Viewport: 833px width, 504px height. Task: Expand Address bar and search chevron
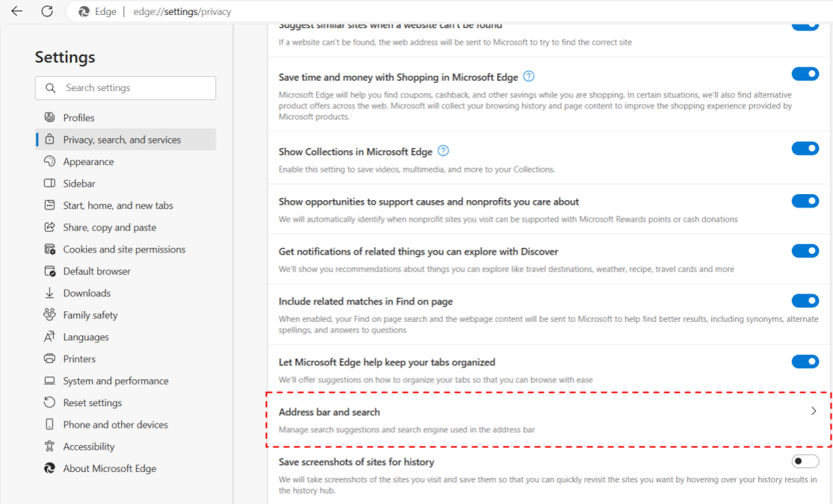pos(814,411)
